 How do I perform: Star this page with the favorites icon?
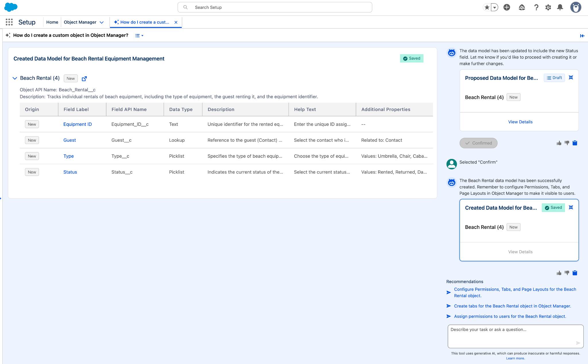coord(487,7)
